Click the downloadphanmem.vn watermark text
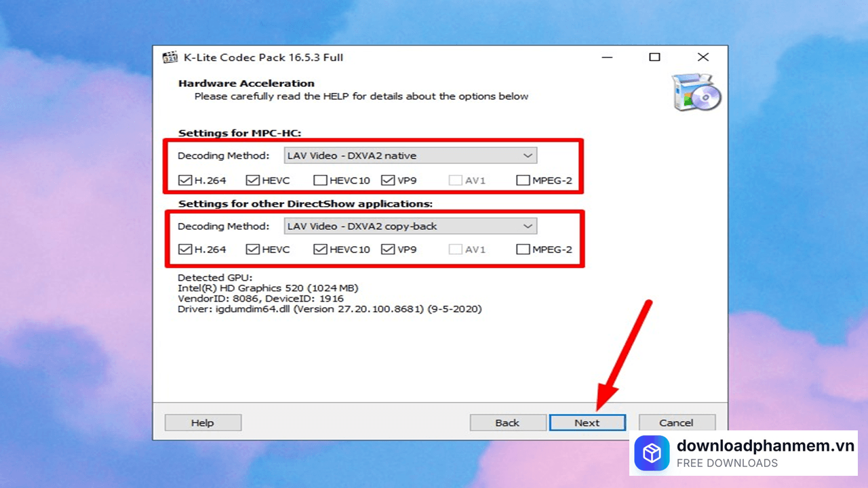Viewport: 868px width, 488px height. tap(765, 445)
